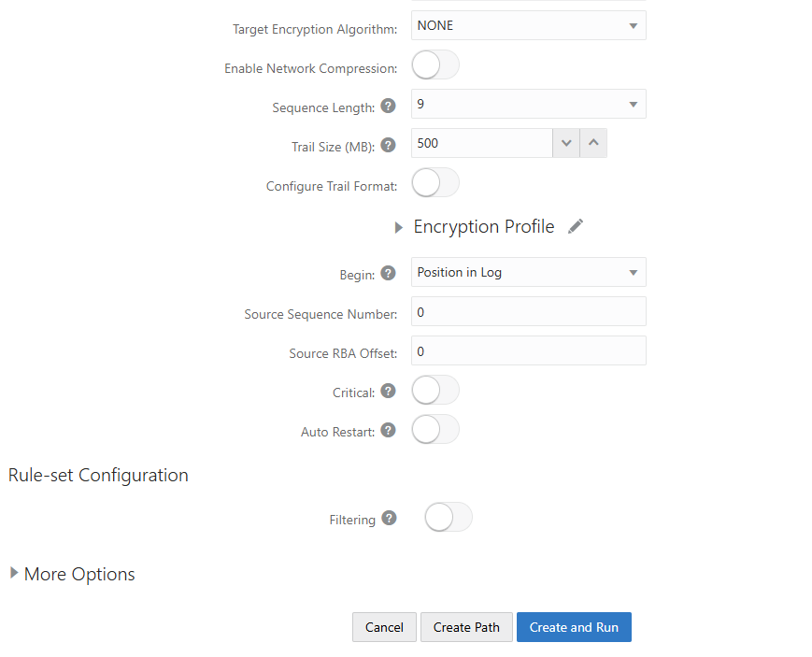
Task: Switch on Filtering in Rule-set Configuration
Action: pos(449,517)
